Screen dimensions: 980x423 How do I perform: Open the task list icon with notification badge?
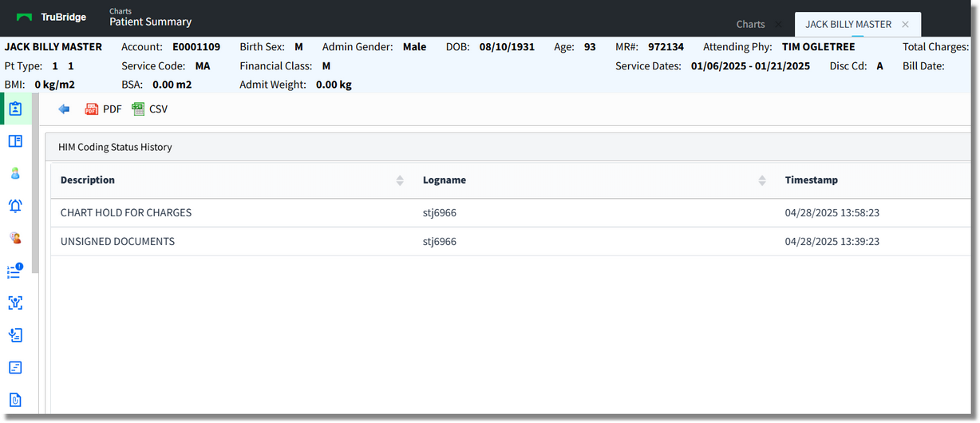15,271
